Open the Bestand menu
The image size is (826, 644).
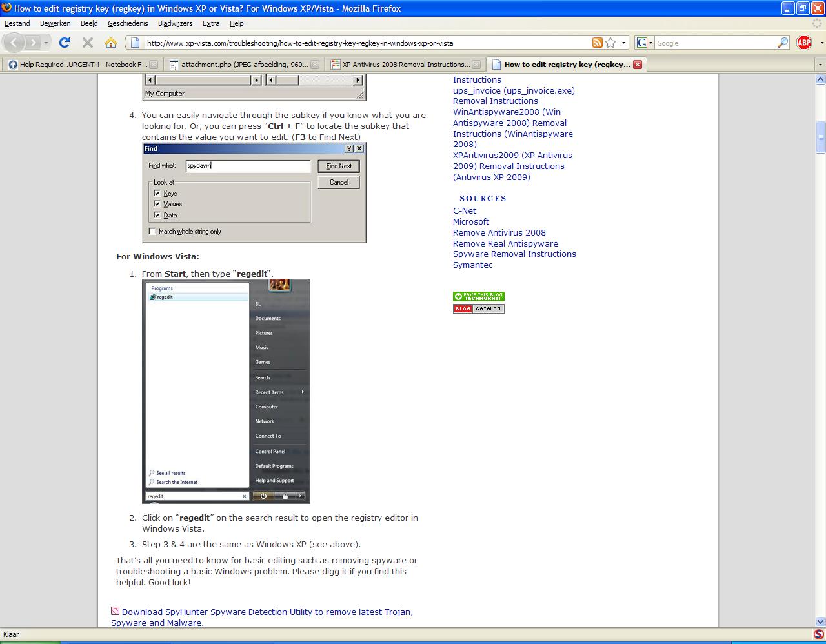(x=17, y=23)
